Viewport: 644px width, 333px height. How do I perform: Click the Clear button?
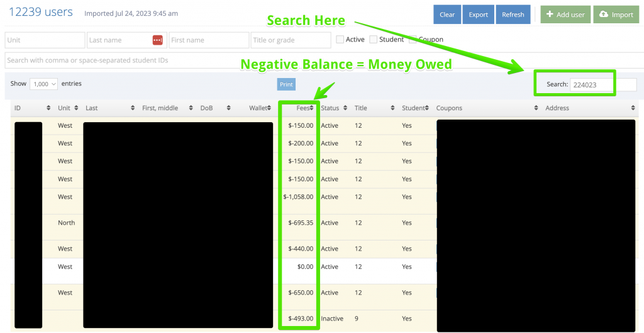[447, 14]
